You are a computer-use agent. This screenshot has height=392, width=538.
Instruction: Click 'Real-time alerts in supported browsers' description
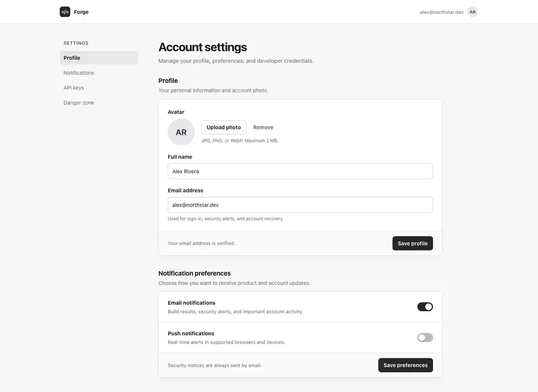(x=226, y=342)
